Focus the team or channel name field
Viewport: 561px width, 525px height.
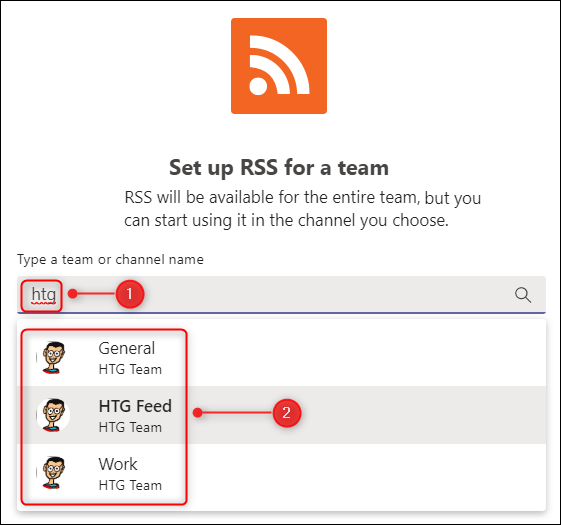(x=281, y=295)
